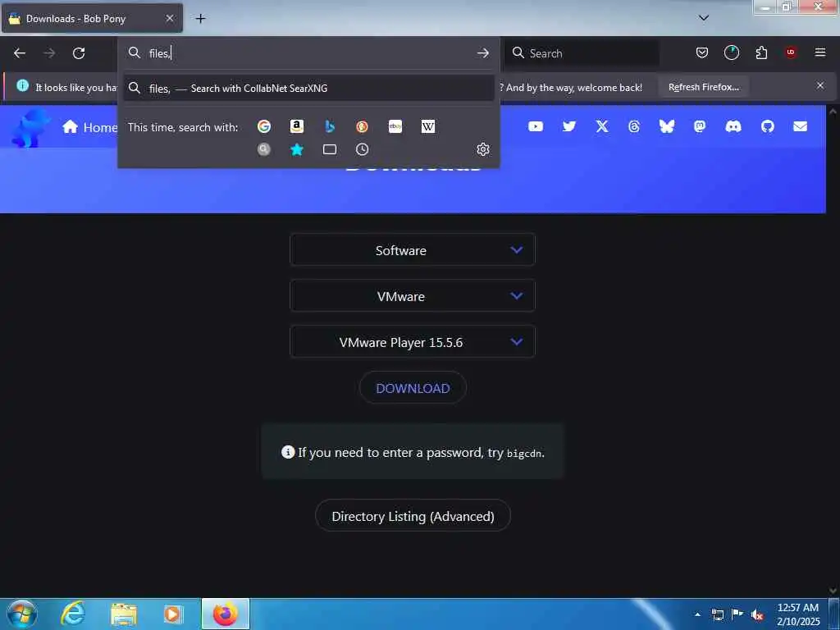Submit the address bar with the go arrow
Image resolution: width=840 pixels, height=630 pixels.
click(x=482, y=53)
